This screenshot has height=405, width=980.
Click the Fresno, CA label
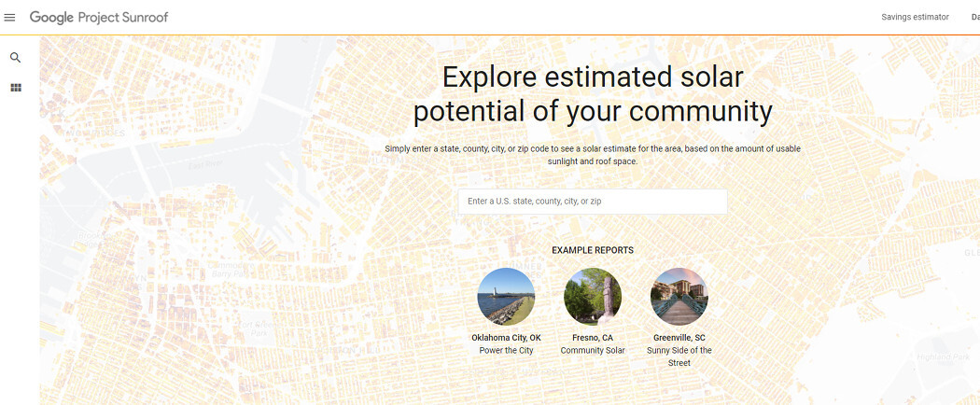[593, 338]
